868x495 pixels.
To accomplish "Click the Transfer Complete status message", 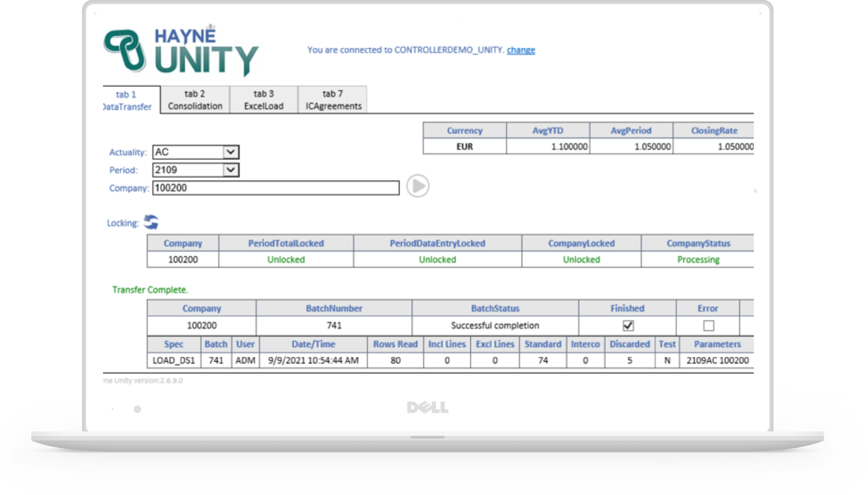I will (150, 290).
